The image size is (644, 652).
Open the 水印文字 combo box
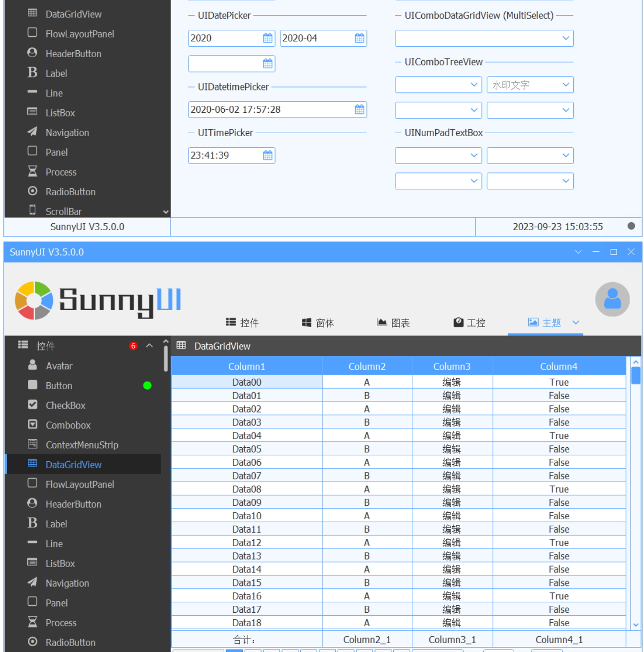(530, 84)
